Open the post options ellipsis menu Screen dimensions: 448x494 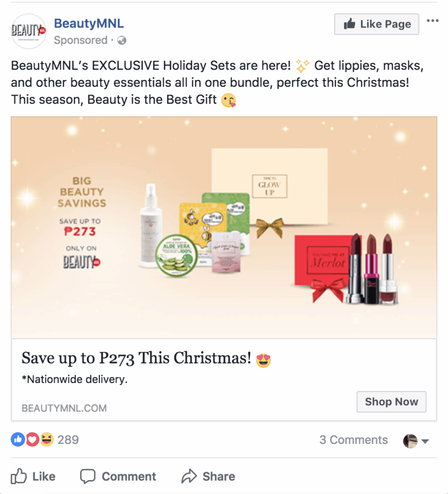433,21
